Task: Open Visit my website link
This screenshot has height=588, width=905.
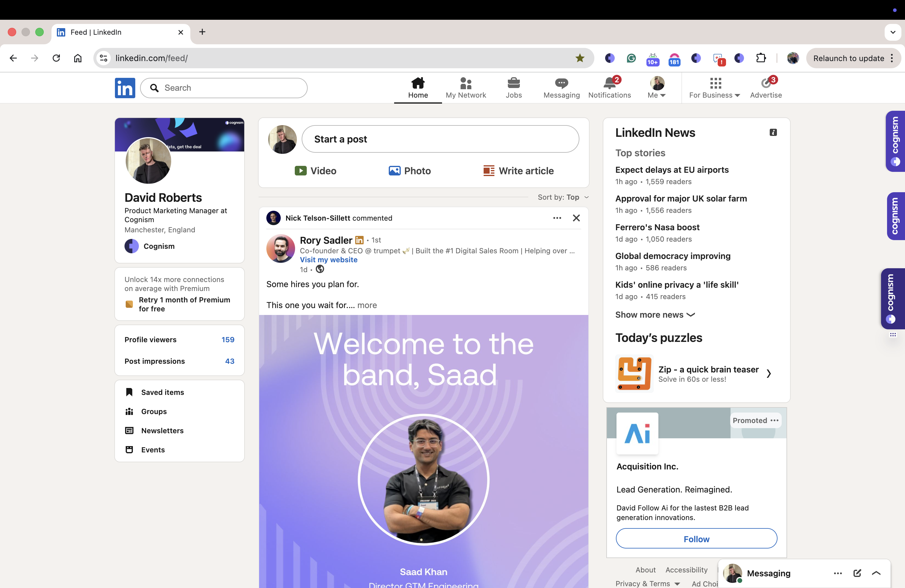Action: point(329,260)
